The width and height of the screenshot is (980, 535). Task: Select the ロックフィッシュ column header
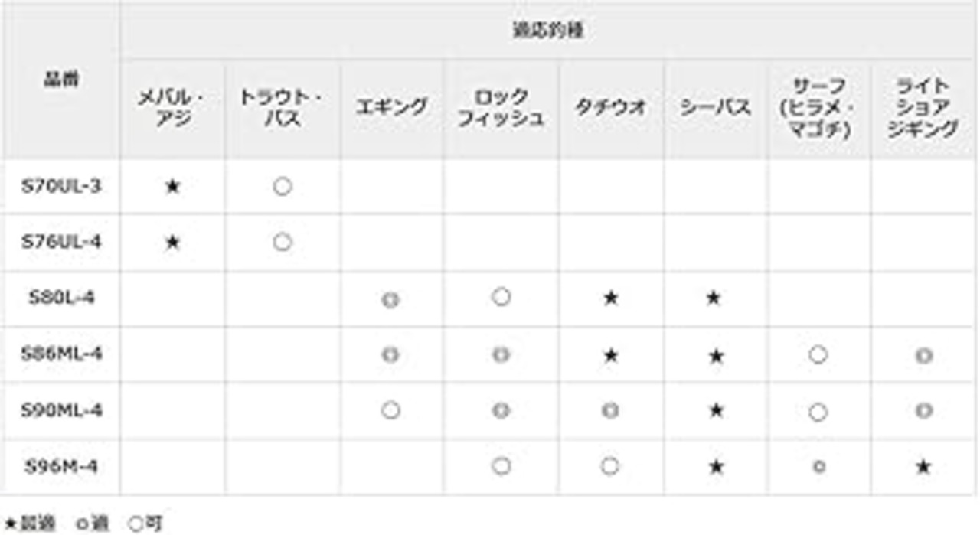(501, 108)
